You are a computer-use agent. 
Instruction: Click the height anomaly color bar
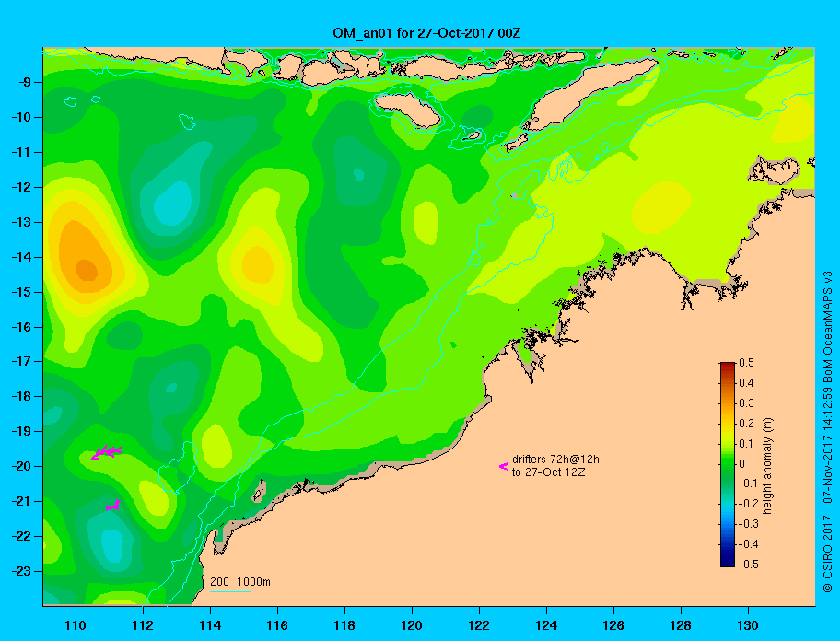[728, 464]
